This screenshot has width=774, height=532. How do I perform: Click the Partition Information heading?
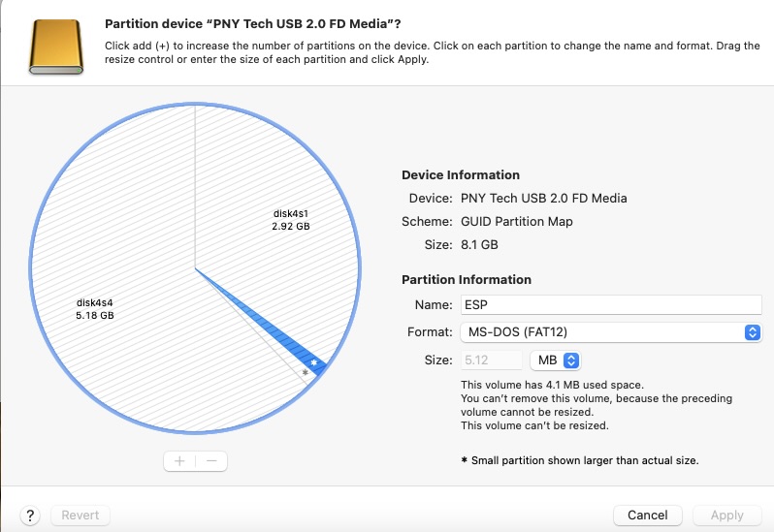coord(467,279)
